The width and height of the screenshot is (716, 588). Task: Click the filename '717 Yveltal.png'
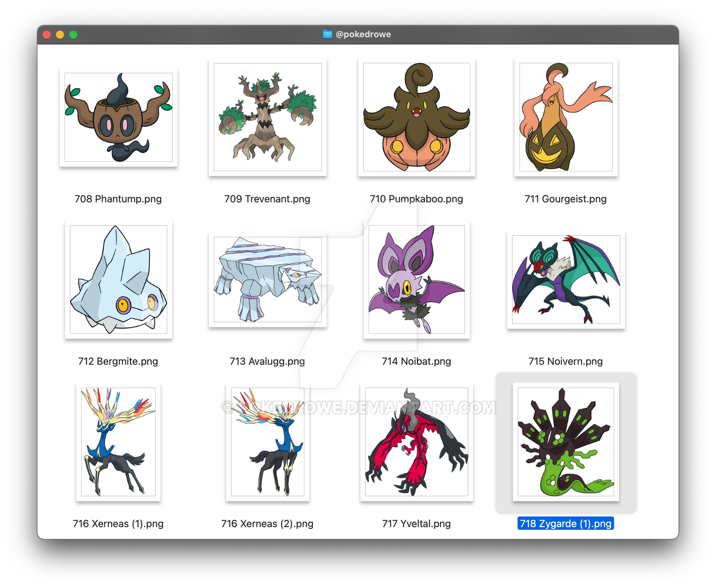[417, 524]
